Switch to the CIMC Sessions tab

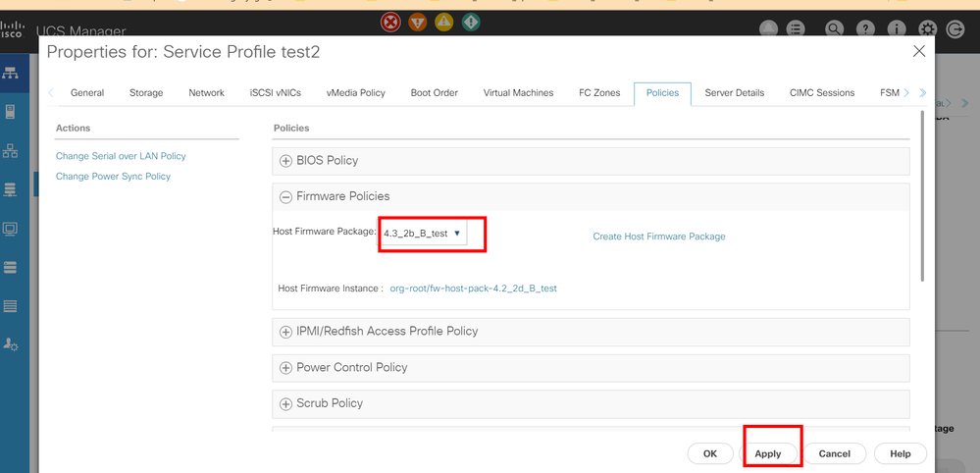(822, 92)
